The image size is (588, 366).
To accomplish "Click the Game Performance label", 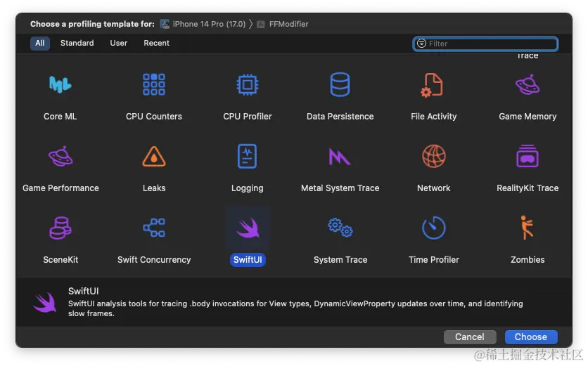I will click(60, 188).
